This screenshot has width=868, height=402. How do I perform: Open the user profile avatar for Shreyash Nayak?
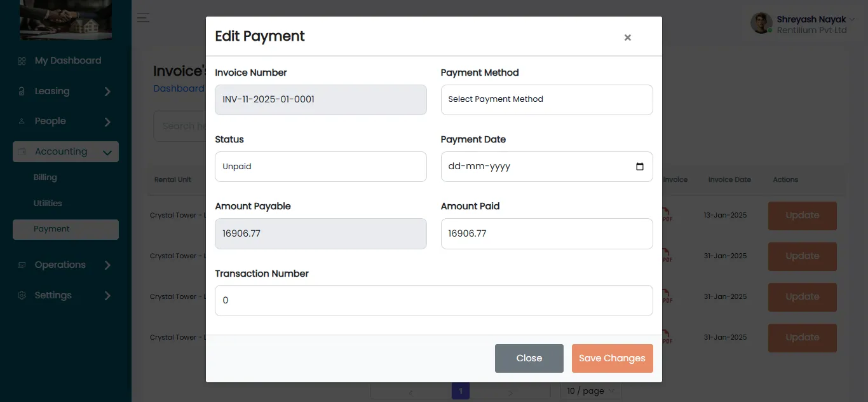click(x=761, y=24)
